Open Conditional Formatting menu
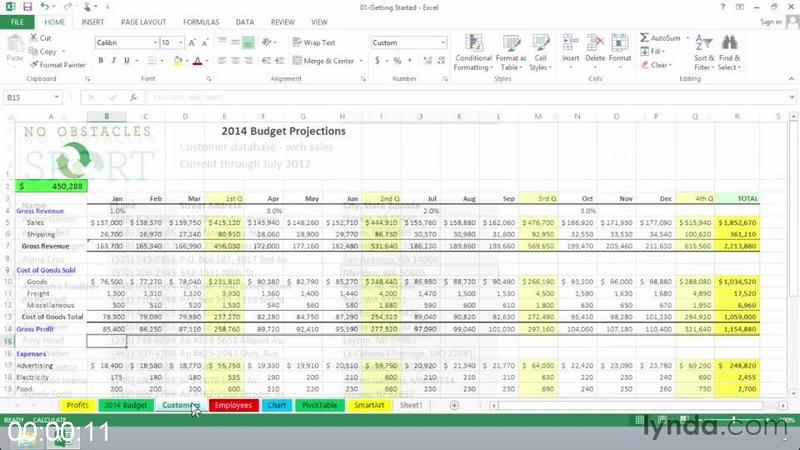Image resolution: width=800 pixels, height=450 pixels. (x=473, y=53)
